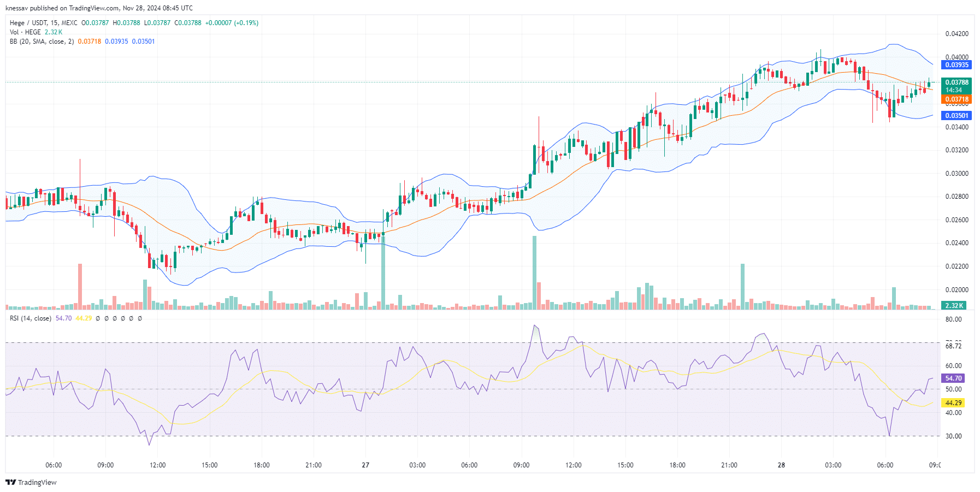Click the +0.00007 (+0.19%) change value
Image resolution: width=980 pixels, height=492 pixels.
tap(232, 23)
